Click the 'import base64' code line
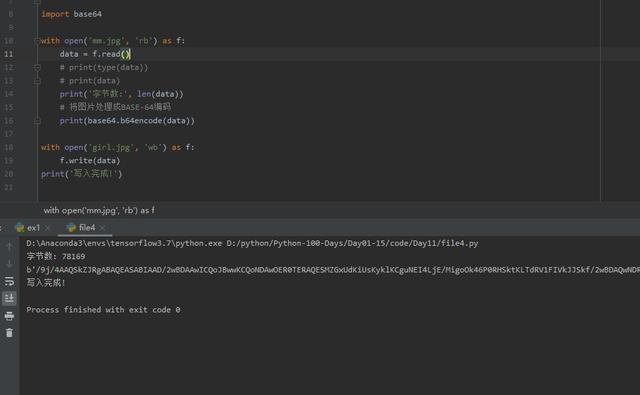The height and width of the screenshot is (395, 640). 71,14
